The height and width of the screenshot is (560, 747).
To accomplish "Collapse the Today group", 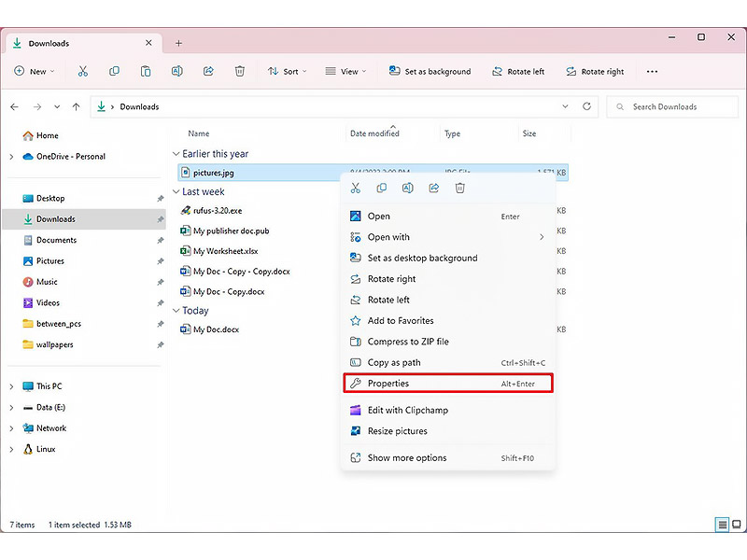I will (176, 311).
